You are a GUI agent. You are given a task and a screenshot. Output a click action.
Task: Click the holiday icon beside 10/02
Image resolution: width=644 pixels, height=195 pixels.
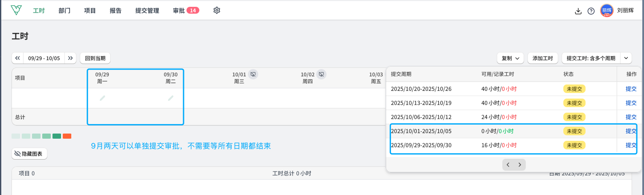(322, 74)
